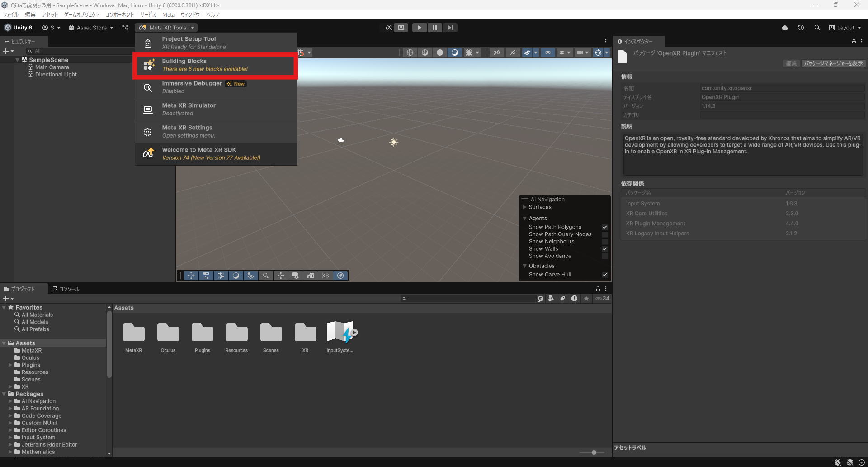
Task: Toggle scene visibility eye icon
Action: tap(548, 52)
